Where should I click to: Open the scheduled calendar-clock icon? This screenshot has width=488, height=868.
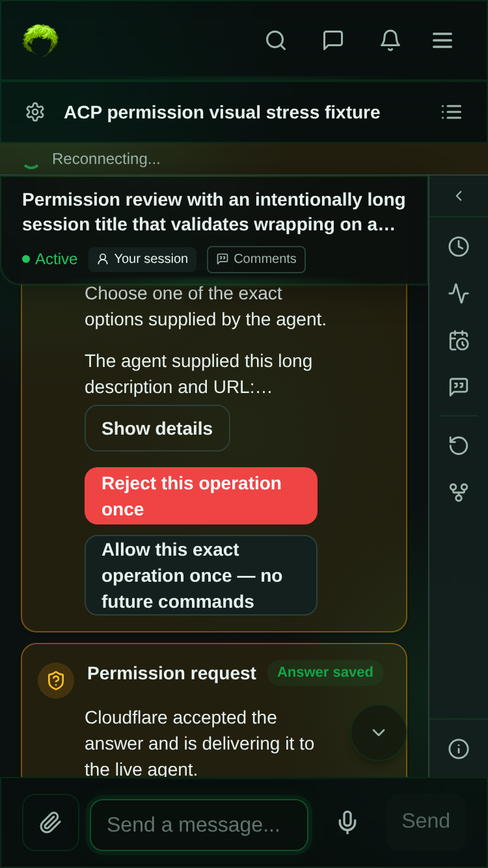coord(459,340)
